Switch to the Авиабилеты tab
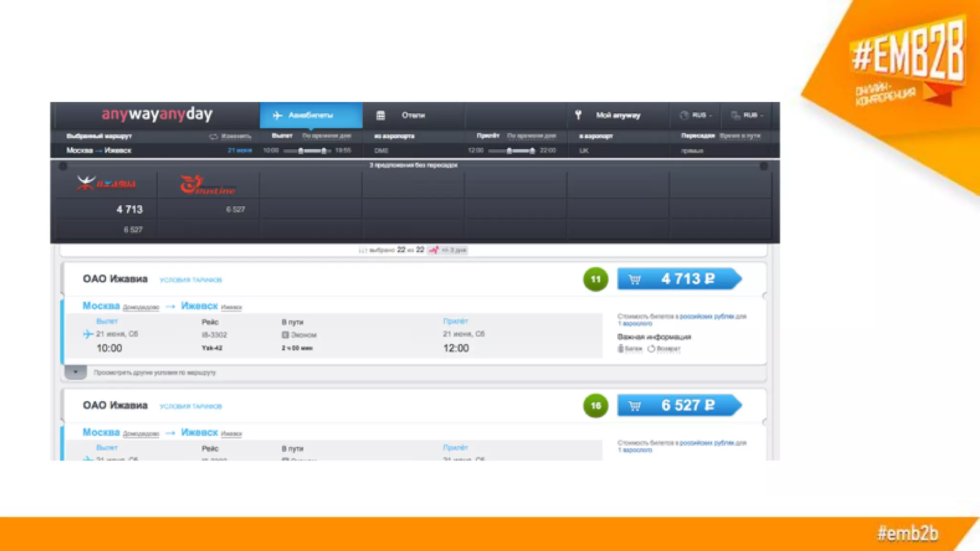This screenshot has height=551, width=980. click(311, 115)
